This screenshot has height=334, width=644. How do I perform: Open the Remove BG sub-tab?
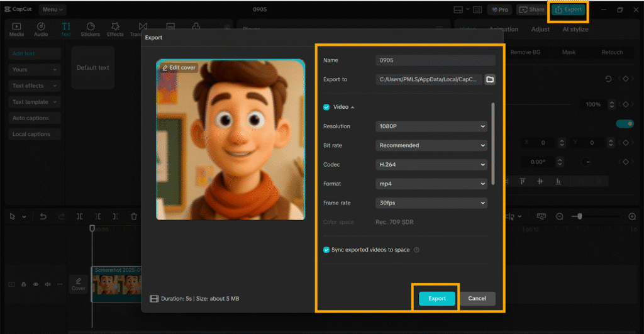coord(525,52)
